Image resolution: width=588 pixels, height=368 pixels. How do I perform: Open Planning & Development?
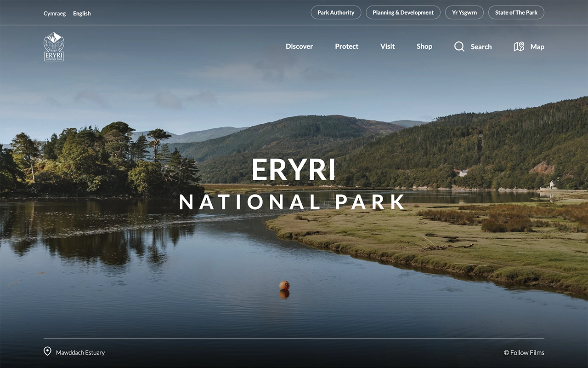point(403,12)
